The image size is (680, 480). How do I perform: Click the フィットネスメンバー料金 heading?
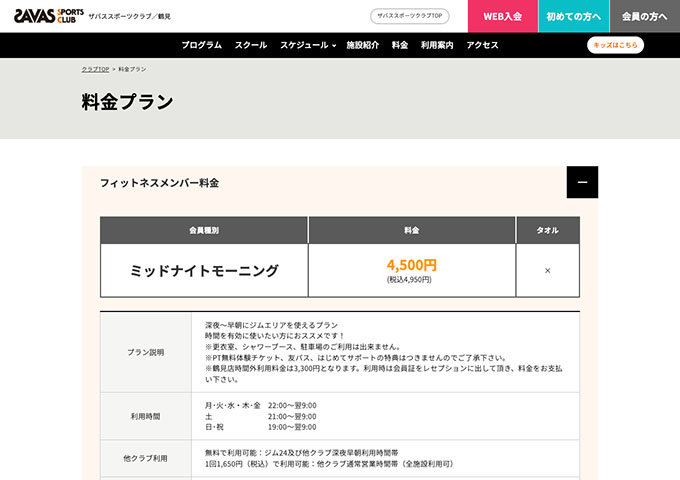[159, 183]
